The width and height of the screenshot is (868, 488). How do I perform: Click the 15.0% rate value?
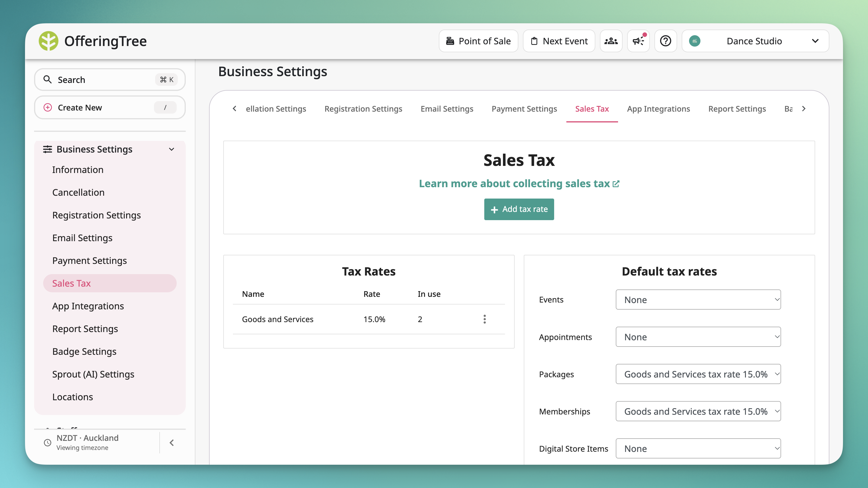coord(374,319)
